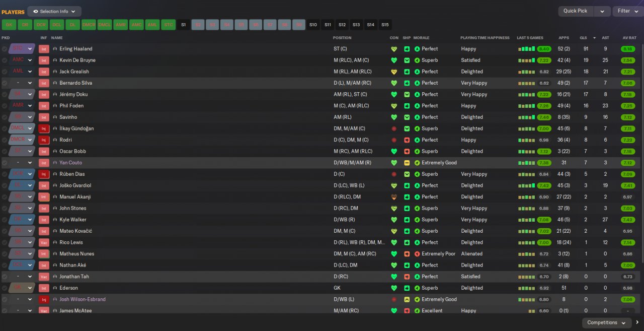
Task: Expand the arrow next to Quick Pick
Action: pos(602,11)
